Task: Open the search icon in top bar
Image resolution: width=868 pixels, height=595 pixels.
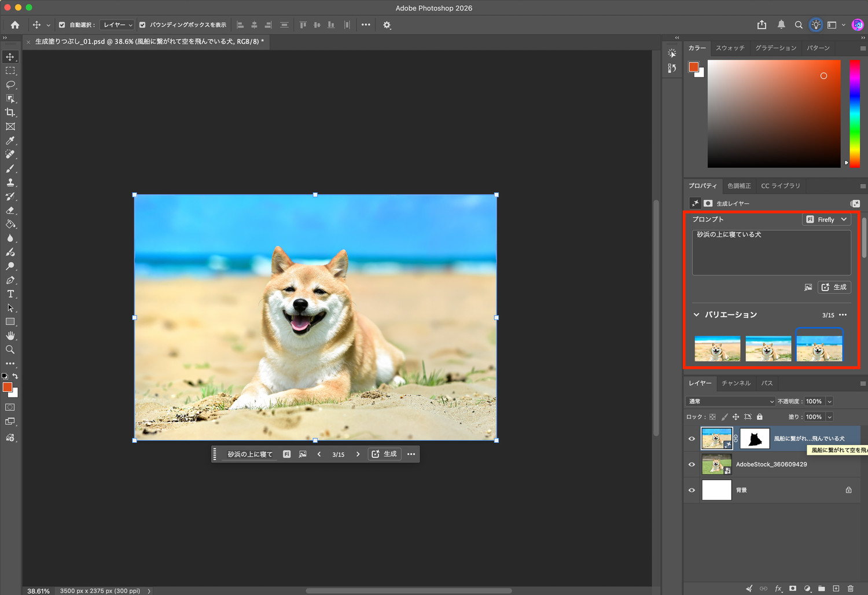Action: [x=799, y=25]
